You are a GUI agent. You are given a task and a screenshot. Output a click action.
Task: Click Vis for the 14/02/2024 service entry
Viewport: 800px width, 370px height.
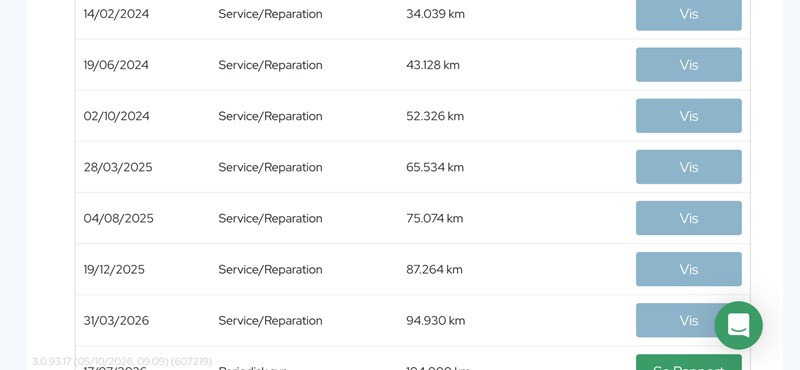coord(688,14)
